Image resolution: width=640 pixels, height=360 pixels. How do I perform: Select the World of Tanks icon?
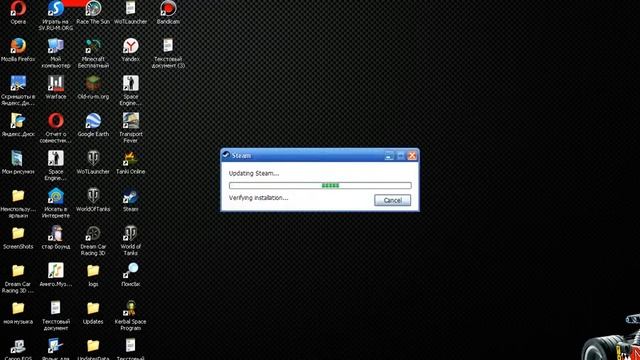(x=131, y=234)
